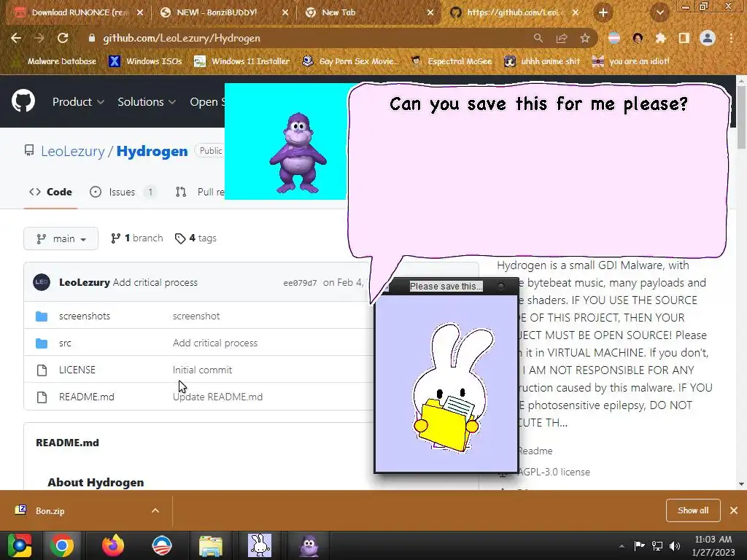View the 4 tags link
This screenshot has height=560, width=747.
tap(196, 238)
